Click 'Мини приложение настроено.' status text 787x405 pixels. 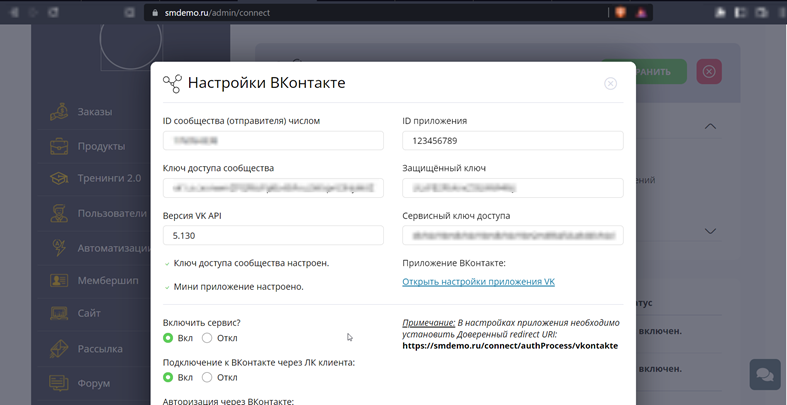tap(238, 287)
